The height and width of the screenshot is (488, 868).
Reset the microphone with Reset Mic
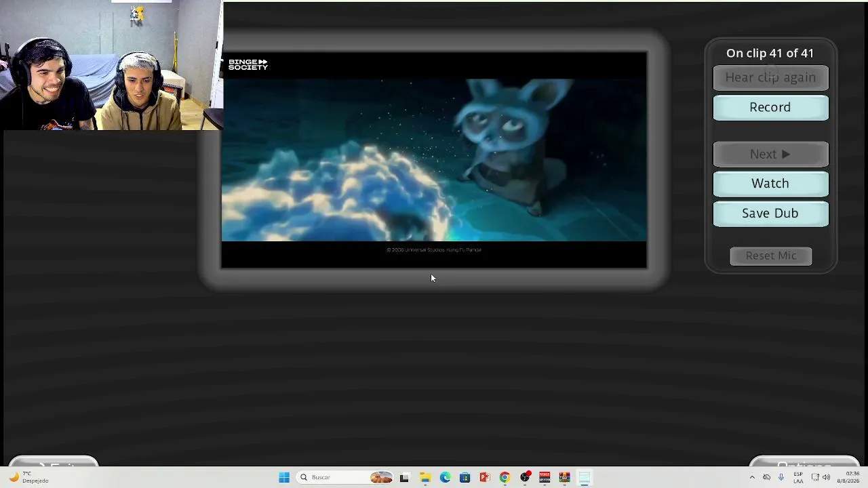pos(771,256)
